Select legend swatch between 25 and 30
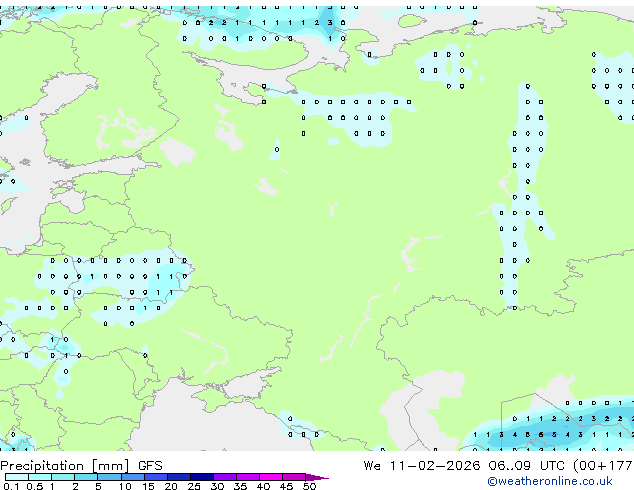Screen dimensions: 634x490 click(x=201, y=477)
